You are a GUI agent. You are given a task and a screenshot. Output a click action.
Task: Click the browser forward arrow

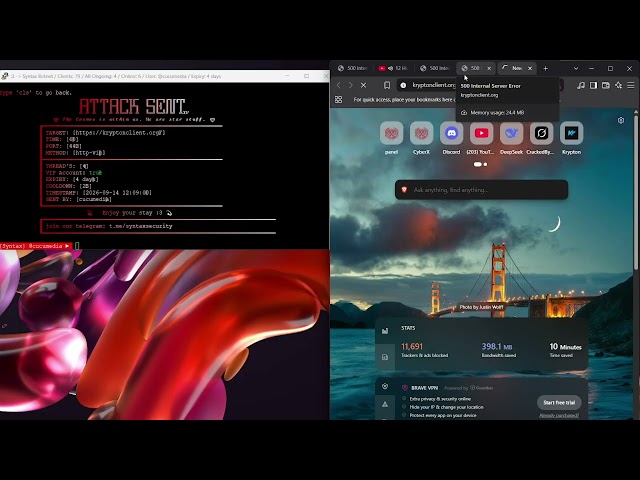(x=351, y=85)
